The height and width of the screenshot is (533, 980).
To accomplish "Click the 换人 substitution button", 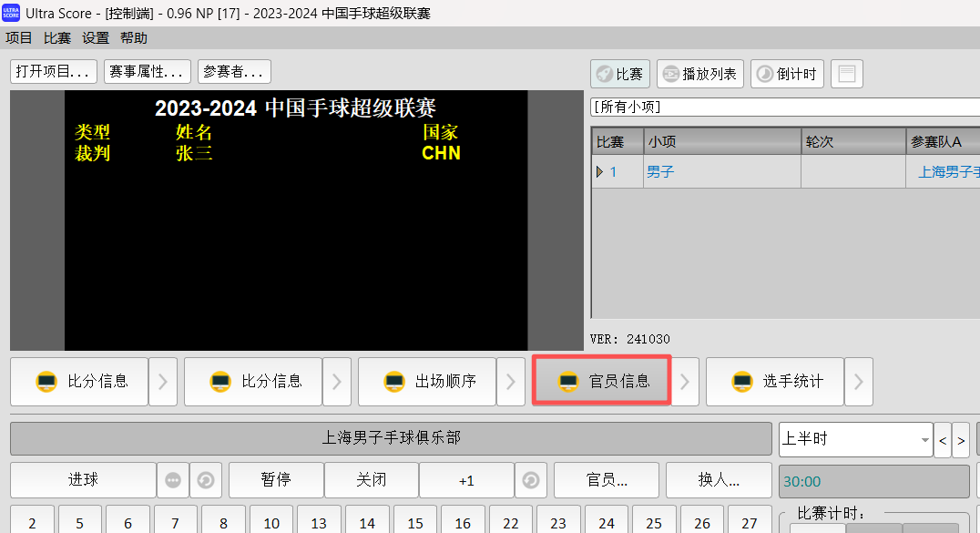I will (x=719, y=480).
